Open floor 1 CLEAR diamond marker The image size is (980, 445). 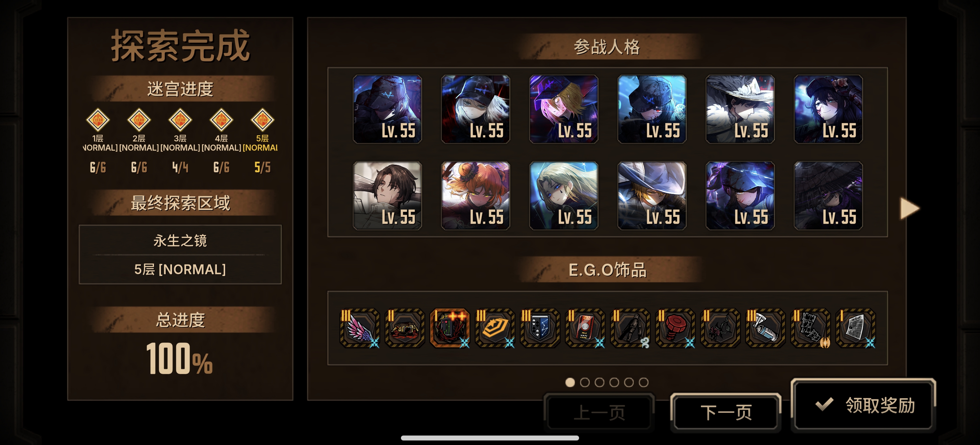click(98, 120)
